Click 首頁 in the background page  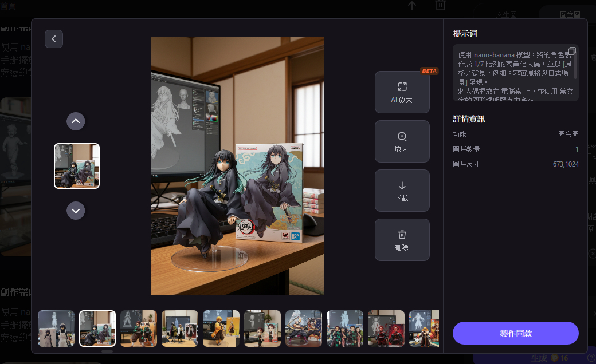(8, 6)
